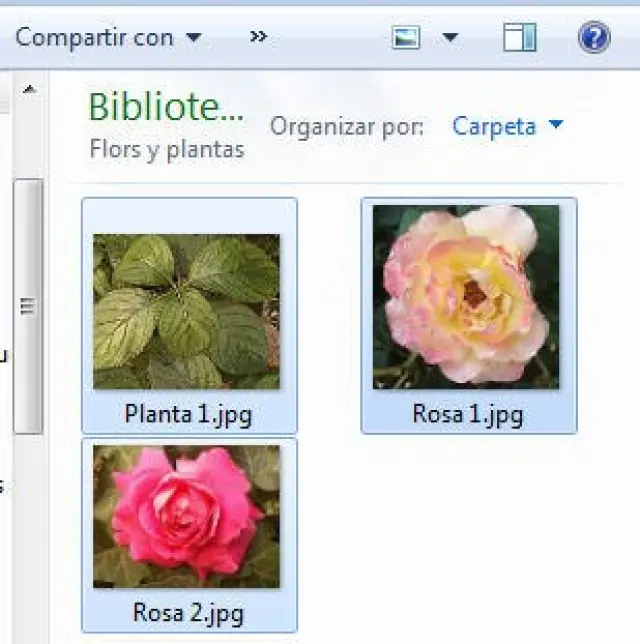Show hidden toolbar commands via double chevron
This screenshot has width=640, height=644.
point(258,37)
